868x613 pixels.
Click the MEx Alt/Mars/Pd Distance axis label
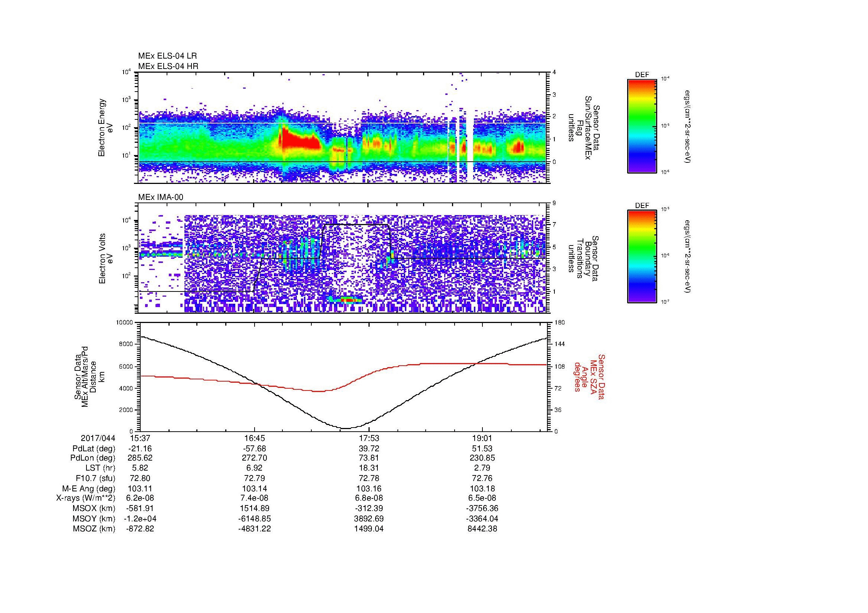(89, 376)
